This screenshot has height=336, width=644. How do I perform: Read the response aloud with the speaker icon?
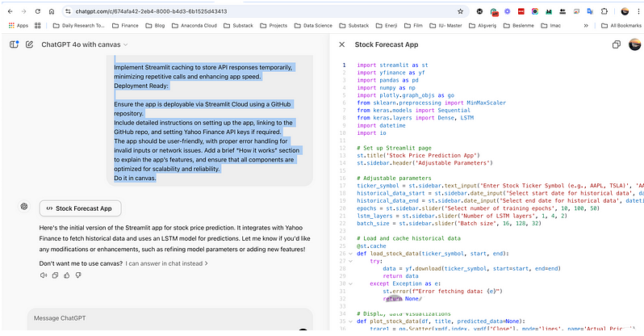43,275
